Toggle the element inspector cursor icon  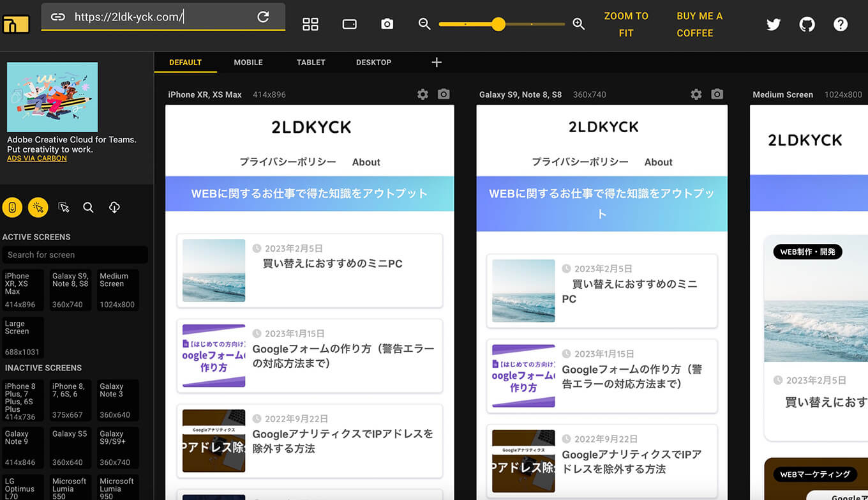tap(63, 207)
